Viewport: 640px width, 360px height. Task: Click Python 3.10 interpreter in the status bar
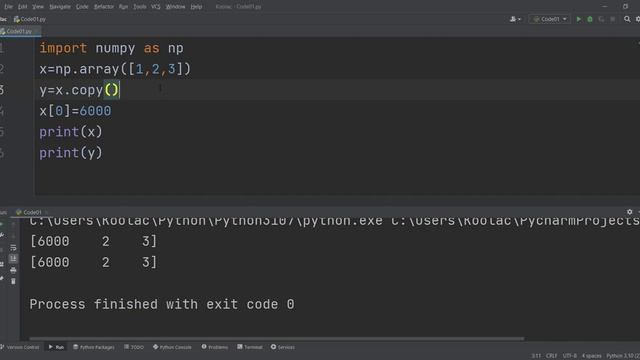623,356
